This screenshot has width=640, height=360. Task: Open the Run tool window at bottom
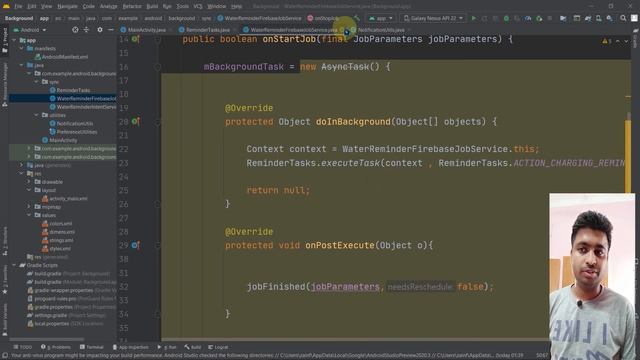coord(167,347)
